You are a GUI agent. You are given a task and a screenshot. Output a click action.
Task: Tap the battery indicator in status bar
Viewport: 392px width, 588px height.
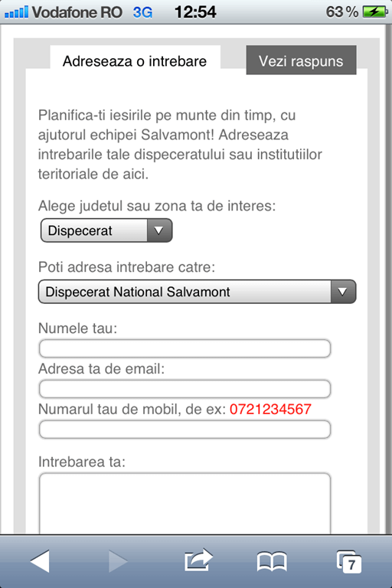point(374,12)
